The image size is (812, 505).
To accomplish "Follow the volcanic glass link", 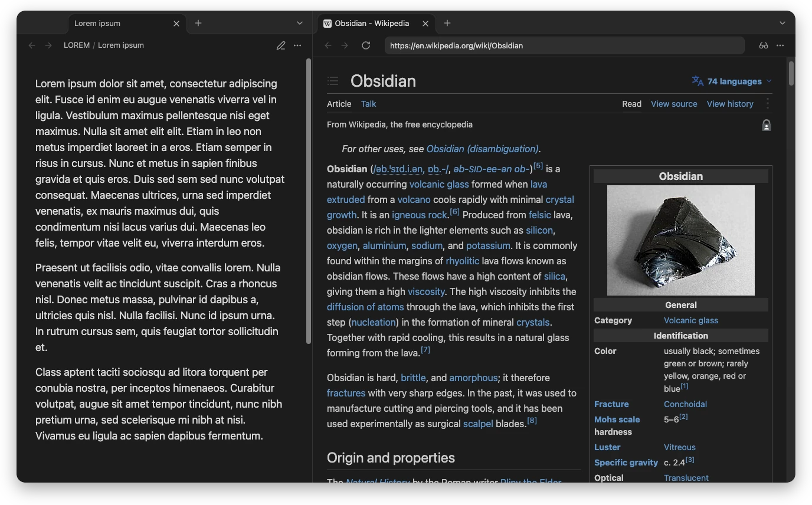I will [x=439, y=184].
